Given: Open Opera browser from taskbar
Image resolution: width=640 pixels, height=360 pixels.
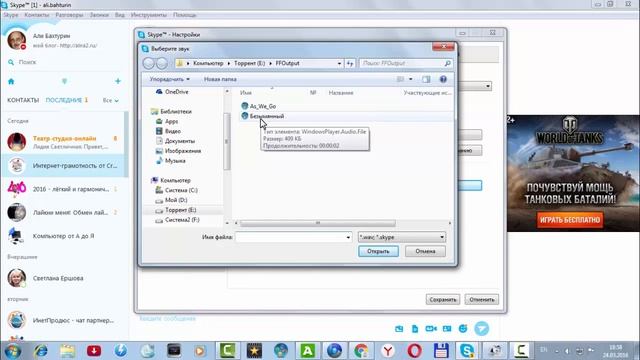Looking at the screenshot, I should [x=414, y=351].
